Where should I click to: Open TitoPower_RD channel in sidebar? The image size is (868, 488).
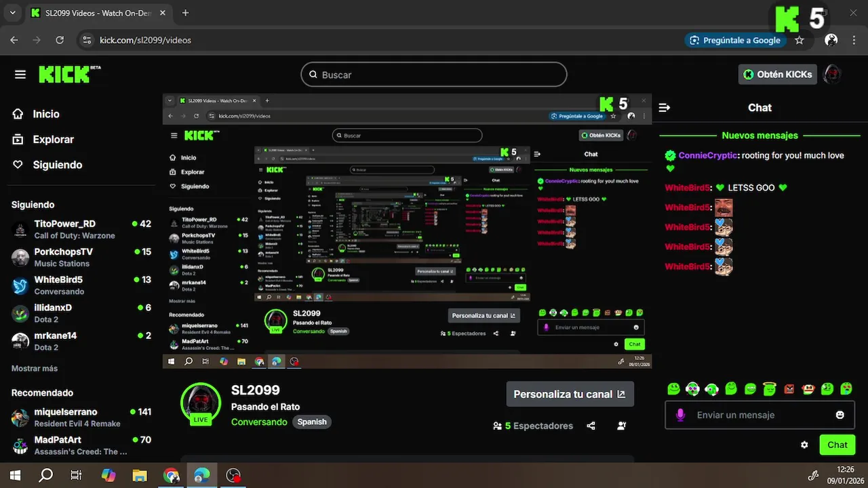[x=81, y=229]
